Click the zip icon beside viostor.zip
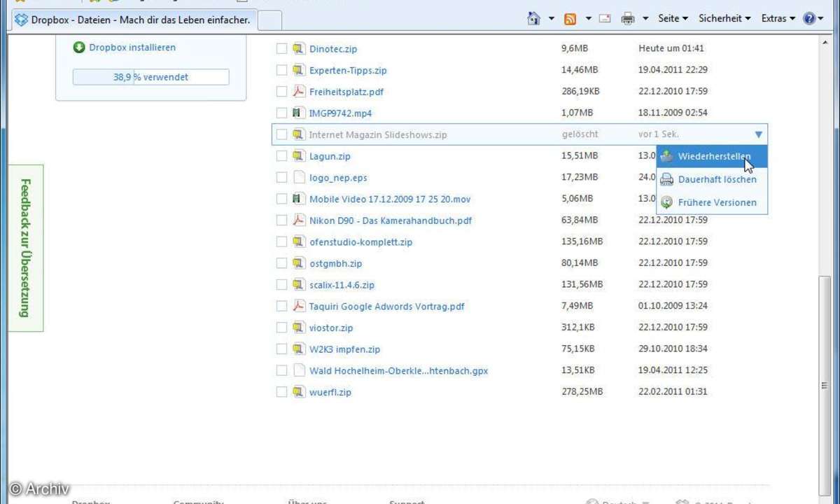 click(x=298, y=328)
